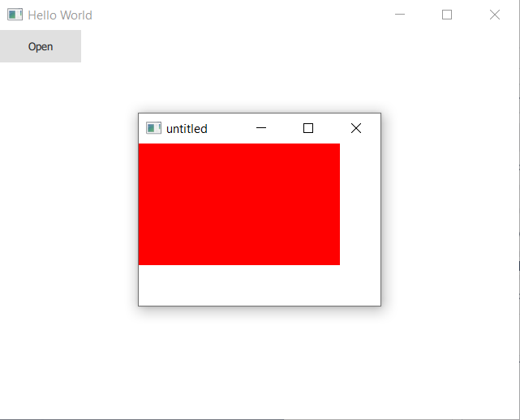Click the untitled window app icon
This screenshot has height=420, width=520.
tap(153, 128)
